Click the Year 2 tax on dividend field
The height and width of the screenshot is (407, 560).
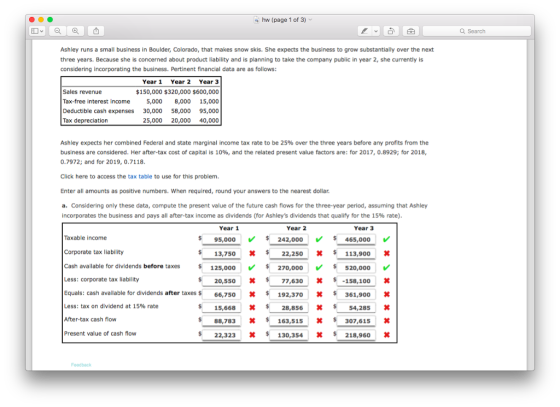coord(289,308)
